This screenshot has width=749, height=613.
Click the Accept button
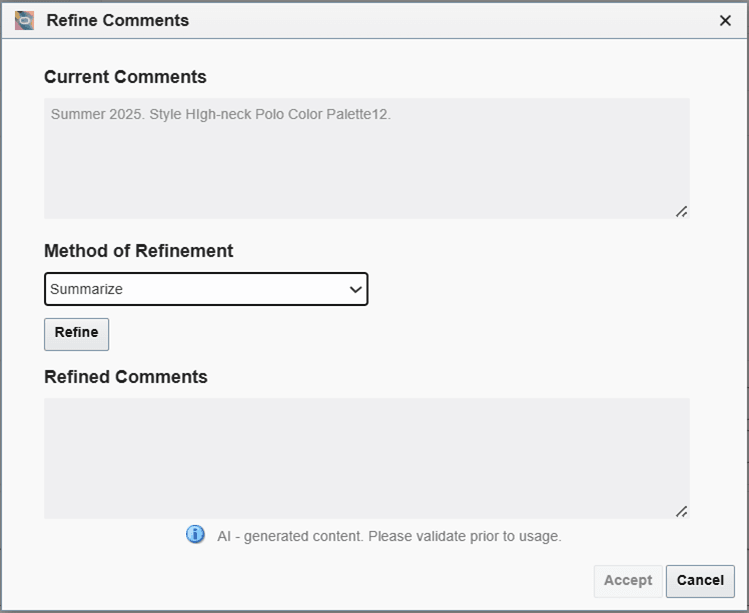click(x=628, y=581)
